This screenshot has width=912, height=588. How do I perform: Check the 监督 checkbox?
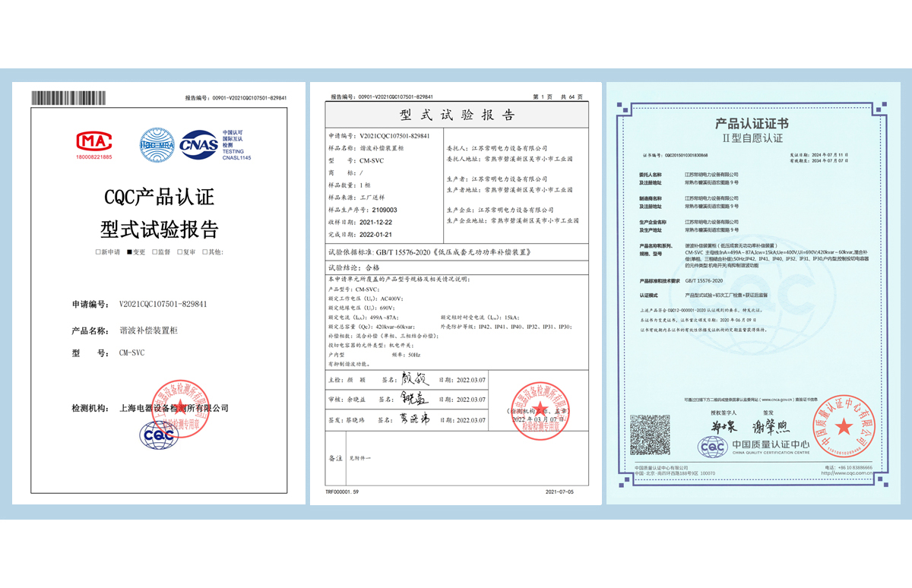tap(156, 251)
